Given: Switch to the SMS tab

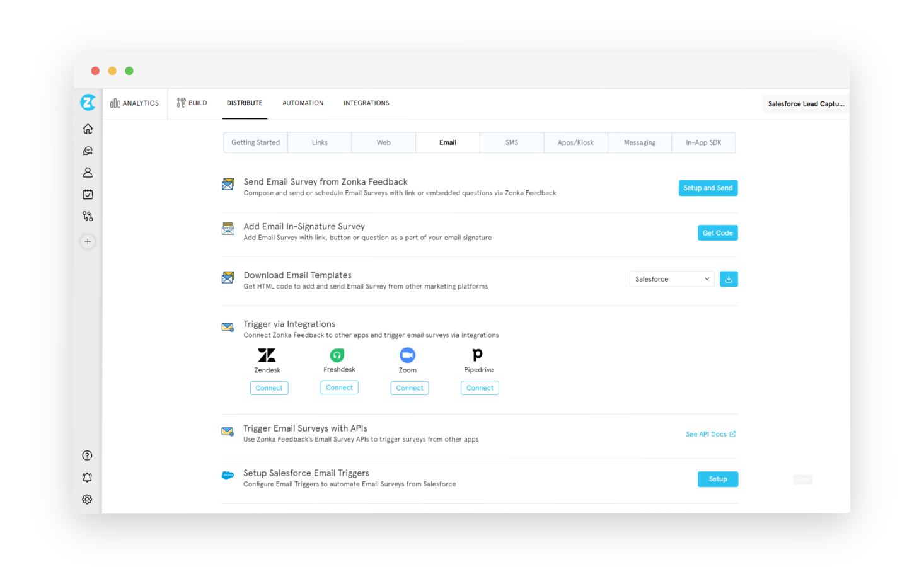Looking at the screenshot, I should pyautogui.click(x=511, y=142).
